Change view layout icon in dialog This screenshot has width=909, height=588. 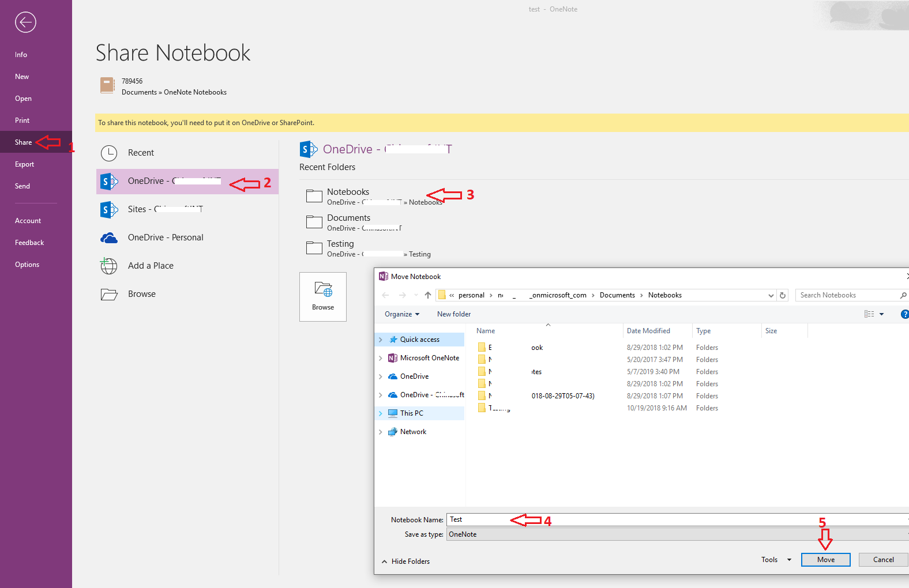(x=869, y=314)
